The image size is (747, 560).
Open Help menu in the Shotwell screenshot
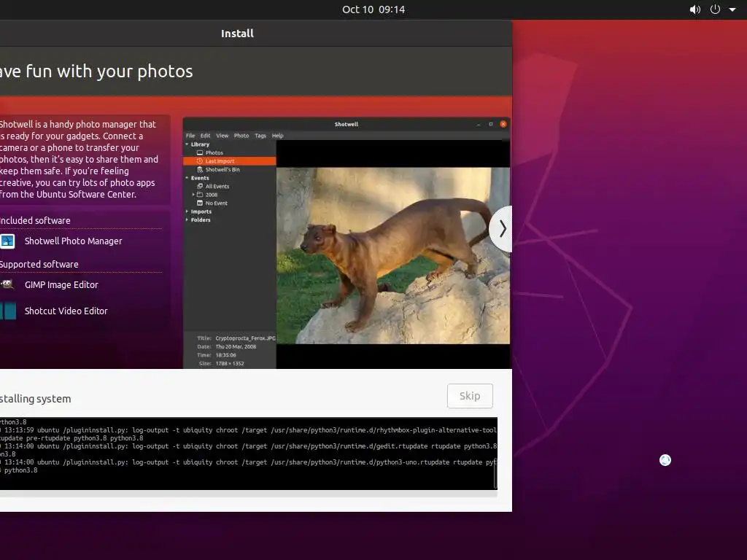(278, 136)
